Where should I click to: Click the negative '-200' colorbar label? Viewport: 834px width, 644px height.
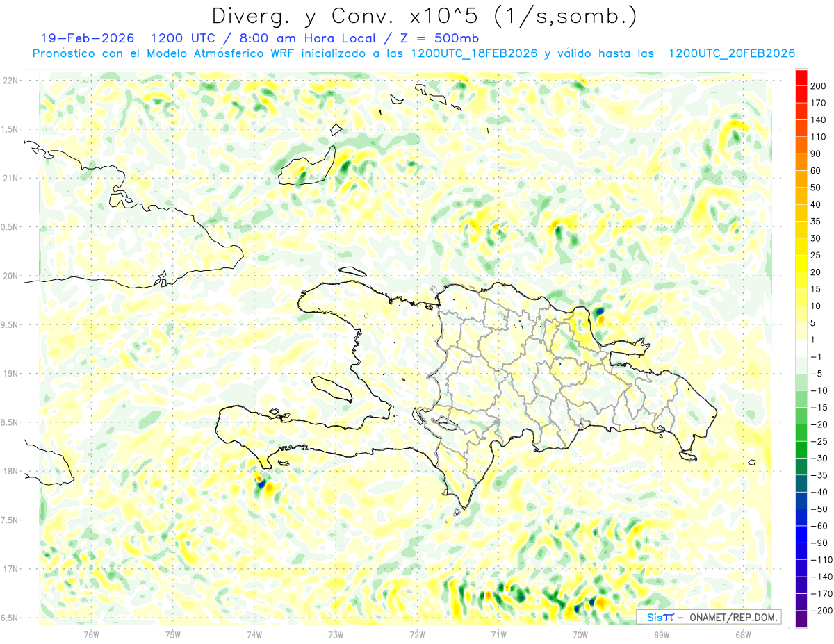pos(822,610)
